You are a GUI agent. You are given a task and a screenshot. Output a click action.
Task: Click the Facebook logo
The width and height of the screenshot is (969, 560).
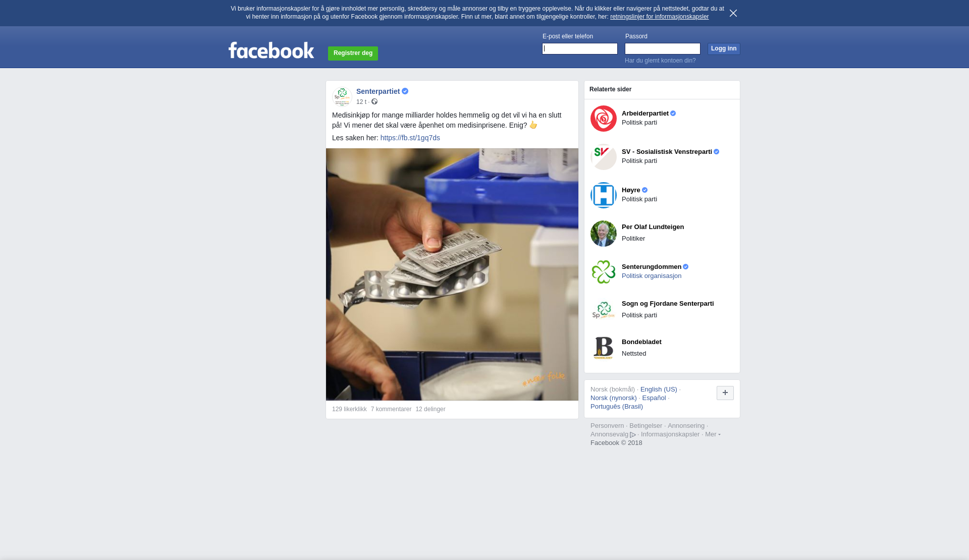tap(271, 50)
